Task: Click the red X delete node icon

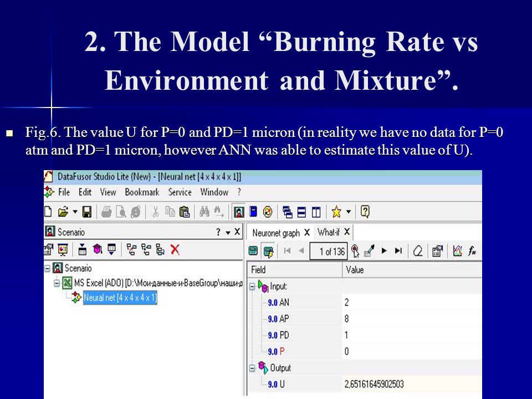Action: tap(175, 250)
